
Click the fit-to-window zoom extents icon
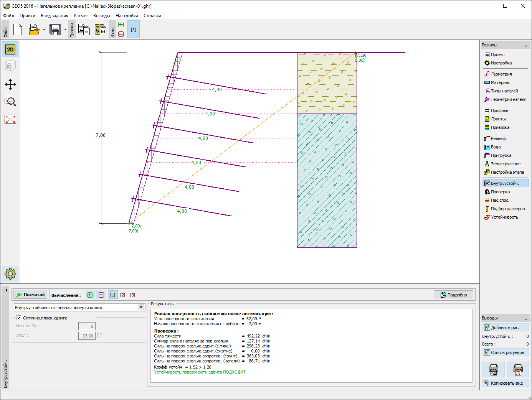[x=10, y=119]
